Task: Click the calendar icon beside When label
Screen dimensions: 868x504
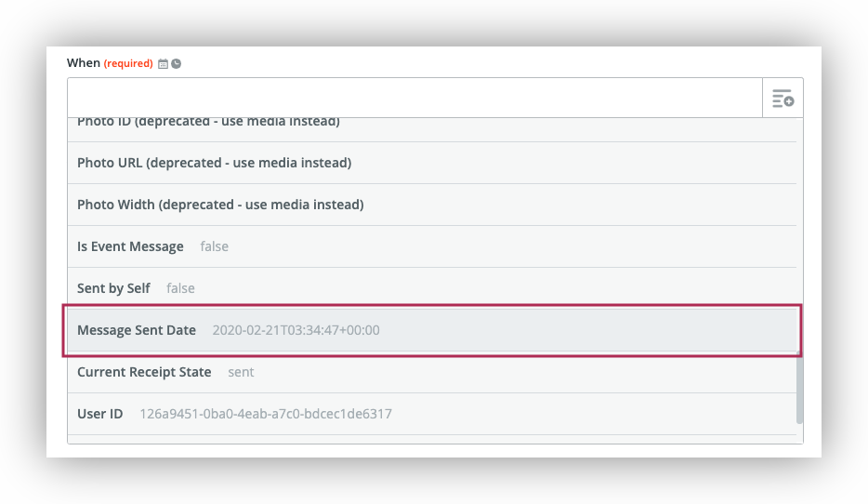Action: (164, 64)
